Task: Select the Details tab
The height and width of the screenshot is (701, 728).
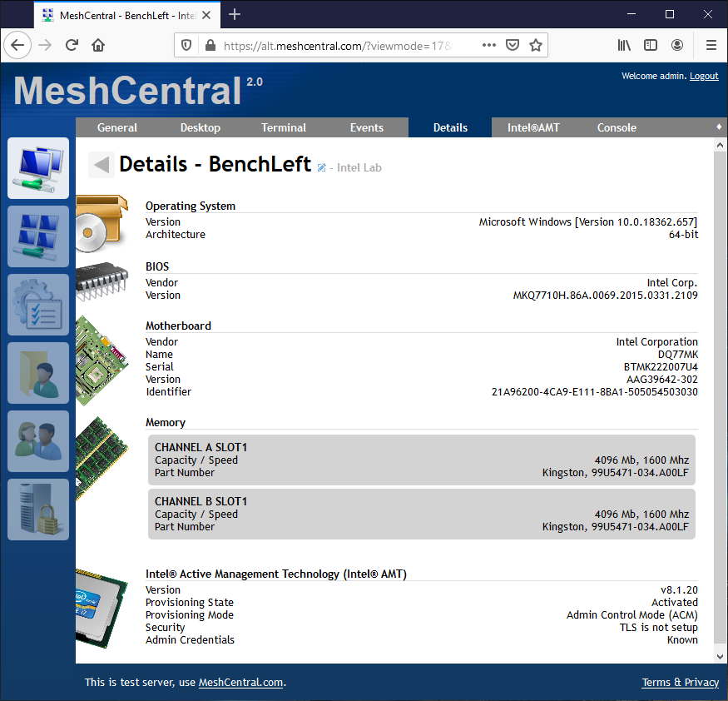Action: tap(450, 127)
